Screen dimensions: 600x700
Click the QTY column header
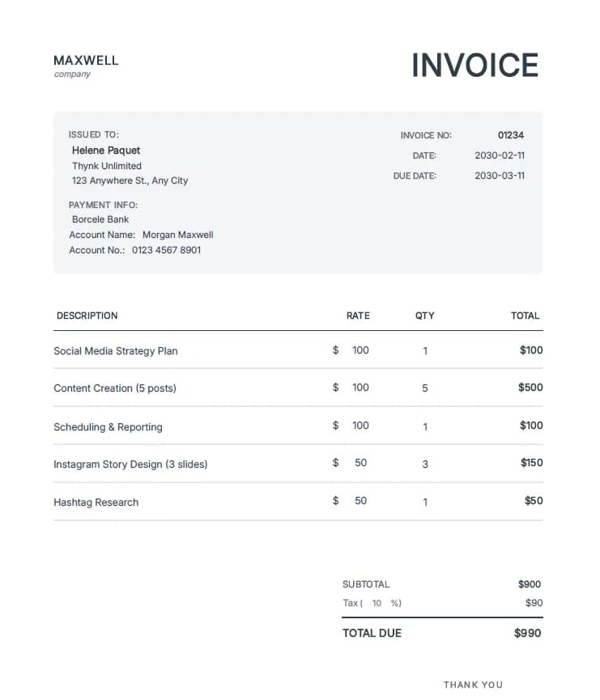425,316
